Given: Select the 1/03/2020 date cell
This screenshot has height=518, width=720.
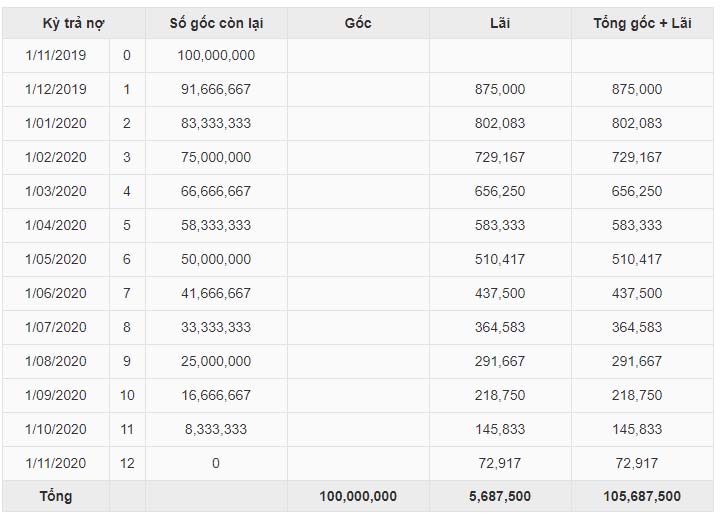Looking at the screenshot, I should (x=56, y=191).
